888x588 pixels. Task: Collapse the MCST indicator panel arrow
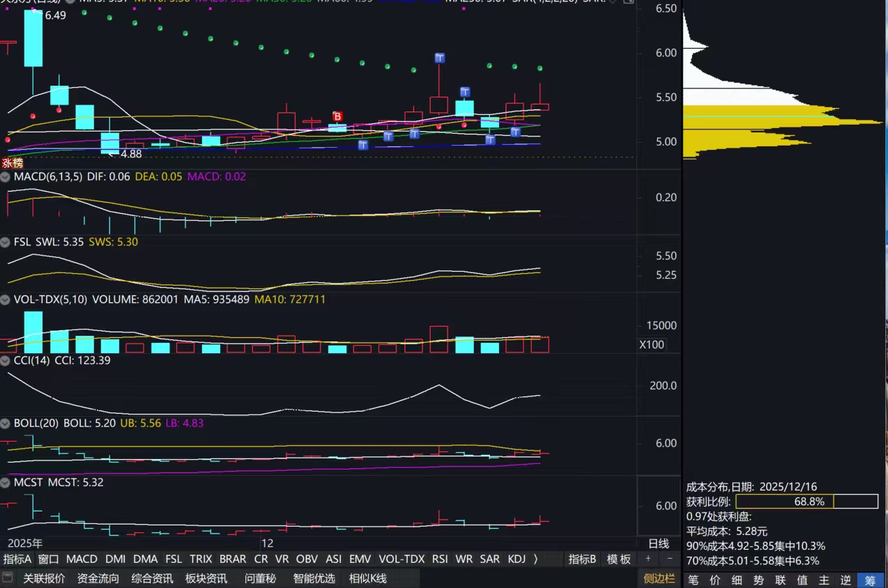coord(6,482)
